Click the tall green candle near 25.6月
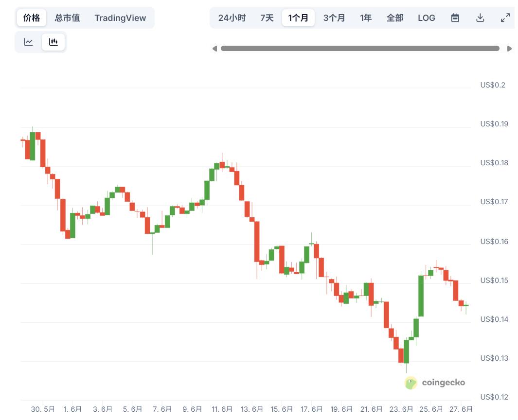The image size is (518, 420). pyautogui.click(x=421, y=296)
